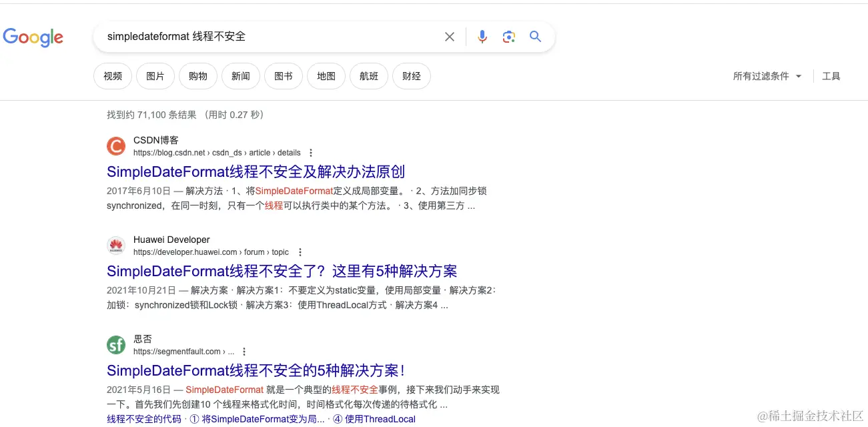The height and width of the screenshot is (427, 868).
Task: Open the 线程不安全的代码 sitelink
Action: click(x=144, y=419)
